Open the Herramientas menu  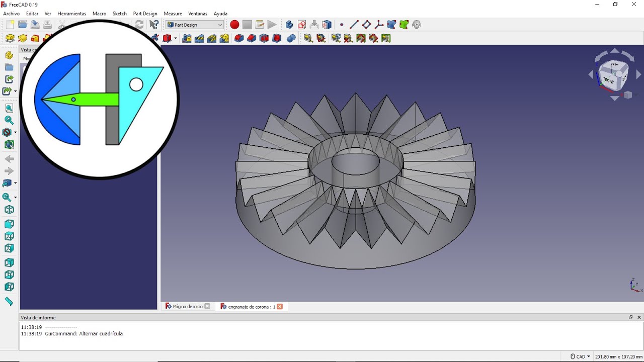72,14
